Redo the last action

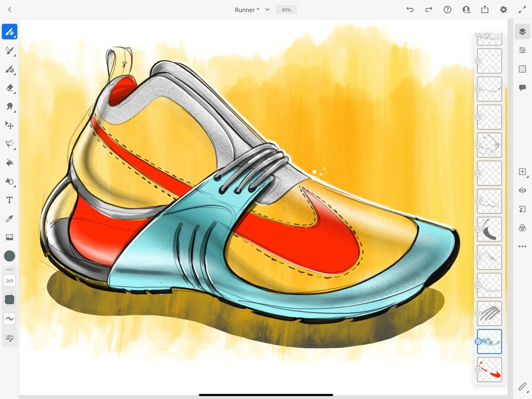[429, 10]
